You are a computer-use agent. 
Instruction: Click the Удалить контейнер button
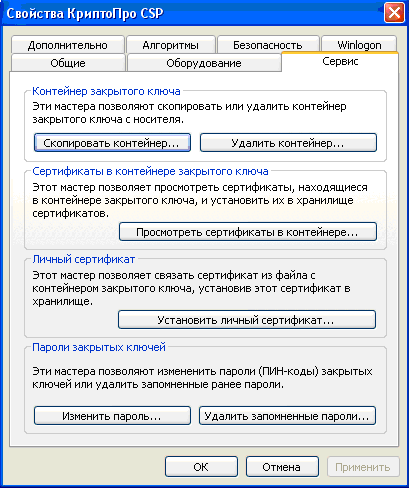pyautogui.click(x=288, y=143)
